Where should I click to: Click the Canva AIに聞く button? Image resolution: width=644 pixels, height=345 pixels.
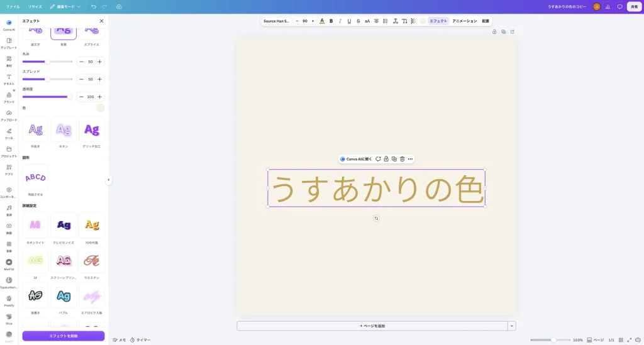pyautogui.click(x=356, y=159)
